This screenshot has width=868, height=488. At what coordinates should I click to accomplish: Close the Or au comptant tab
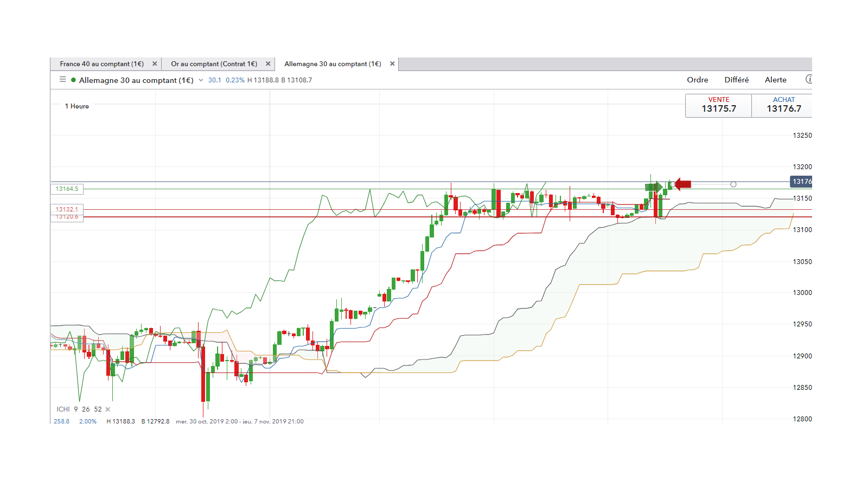click(268, 64)
